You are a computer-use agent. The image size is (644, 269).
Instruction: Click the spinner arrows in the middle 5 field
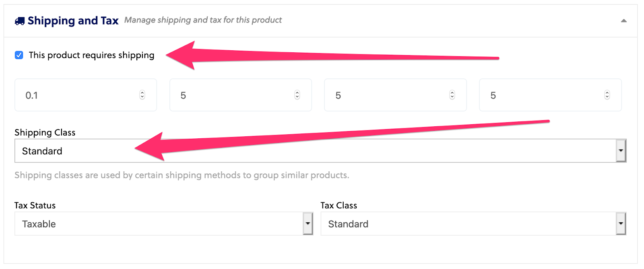pos(452,95)
